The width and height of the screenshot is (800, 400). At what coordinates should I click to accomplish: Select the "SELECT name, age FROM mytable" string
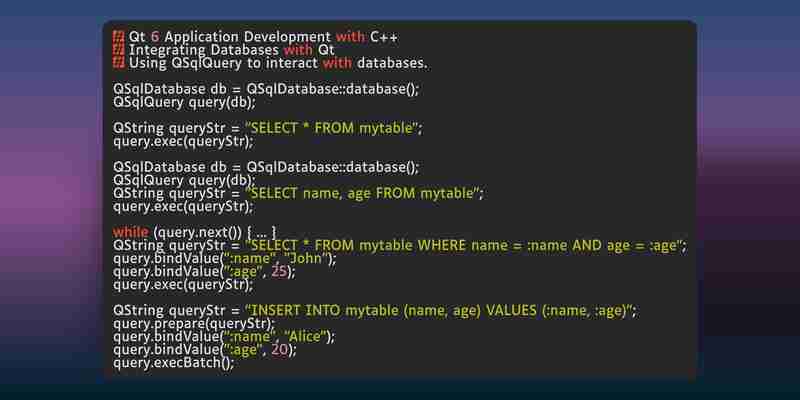pyautogui.click(x=361, y=193)
